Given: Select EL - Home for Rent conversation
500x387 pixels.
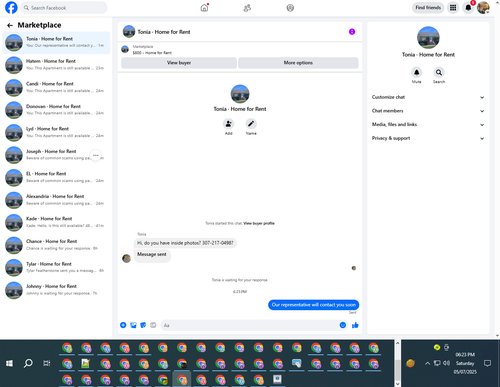Looking at the screenshot, I should 56,178.
